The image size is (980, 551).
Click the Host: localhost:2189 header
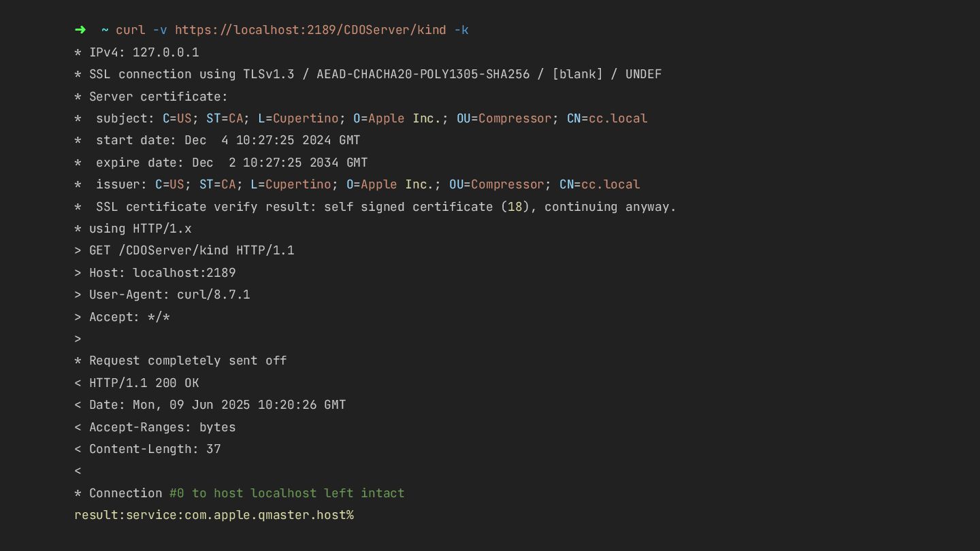(162, 273)
